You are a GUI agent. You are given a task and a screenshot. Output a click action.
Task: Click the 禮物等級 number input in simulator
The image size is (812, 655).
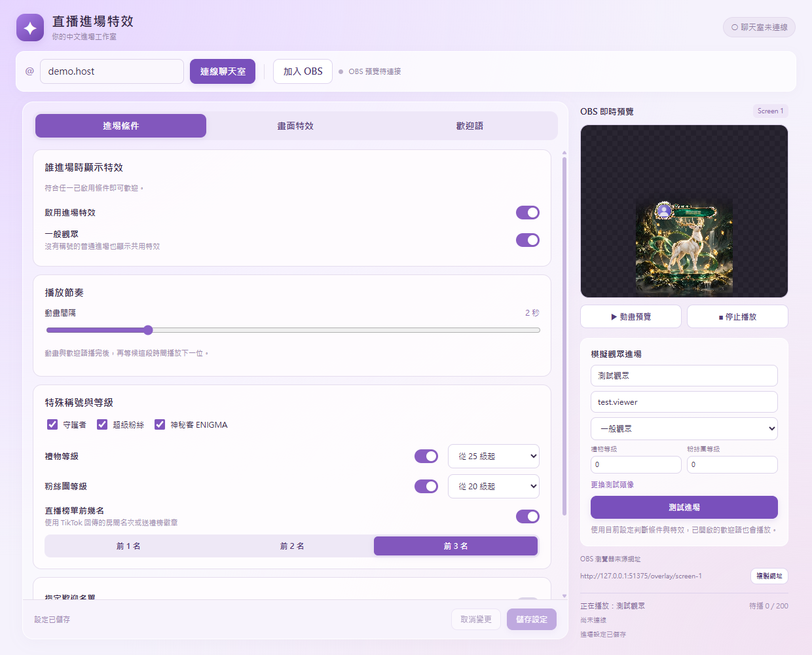click(x=636, y=464)
